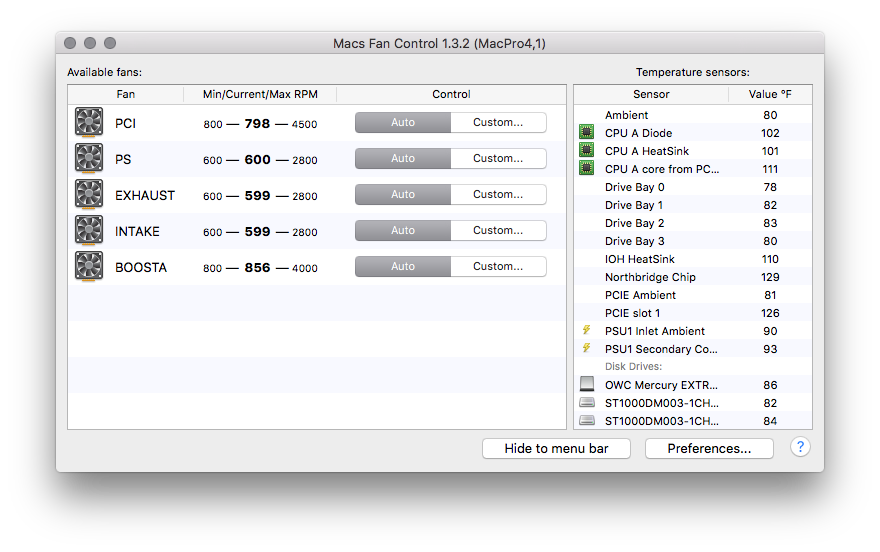Image resolution: width=880 pixels, height=552 pixels.
Task: Hide the app to menu bar
Action: point(556,448)
